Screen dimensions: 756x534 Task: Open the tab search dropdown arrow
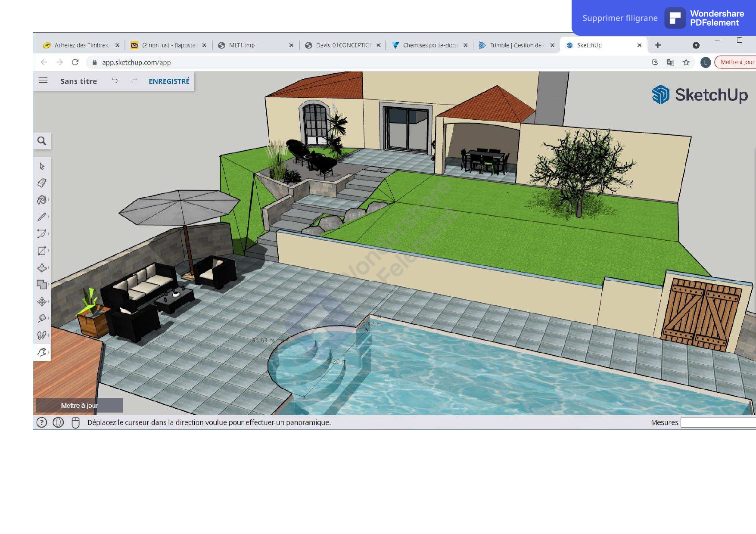(696, 45)
